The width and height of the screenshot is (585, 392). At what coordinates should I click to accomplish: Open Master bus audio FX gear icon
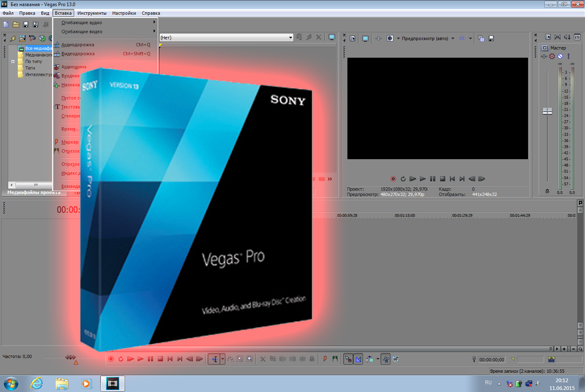tap(552, 56)
